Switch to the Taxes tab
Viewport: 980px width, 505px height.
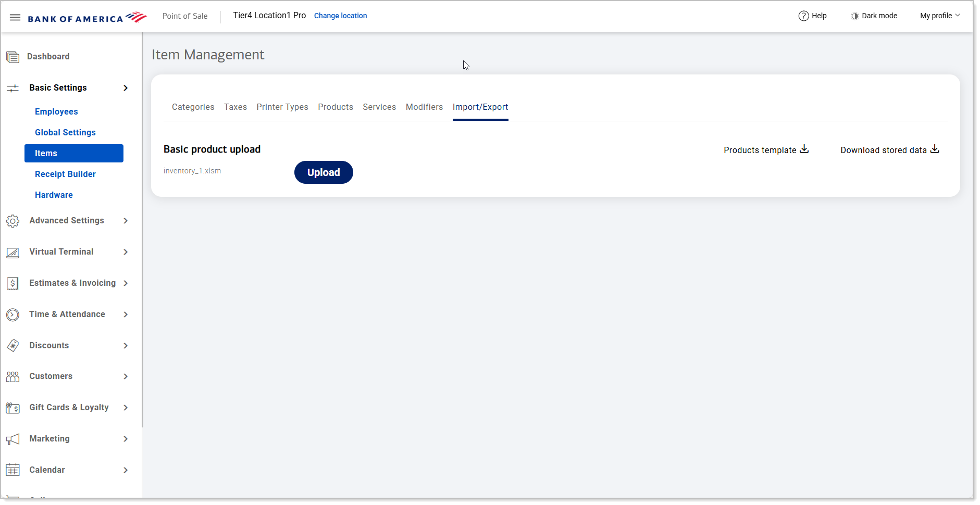(235, 107)
